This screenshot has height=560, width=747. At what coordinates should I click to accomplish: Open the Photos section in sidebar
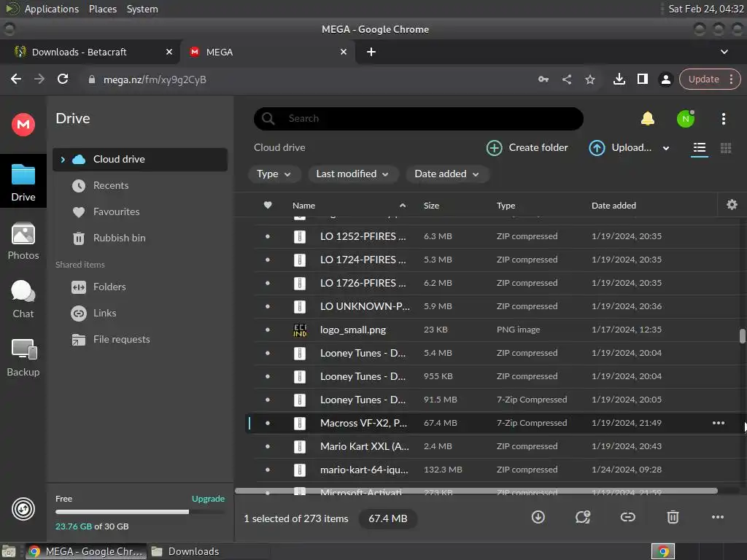tap(23, 241)
